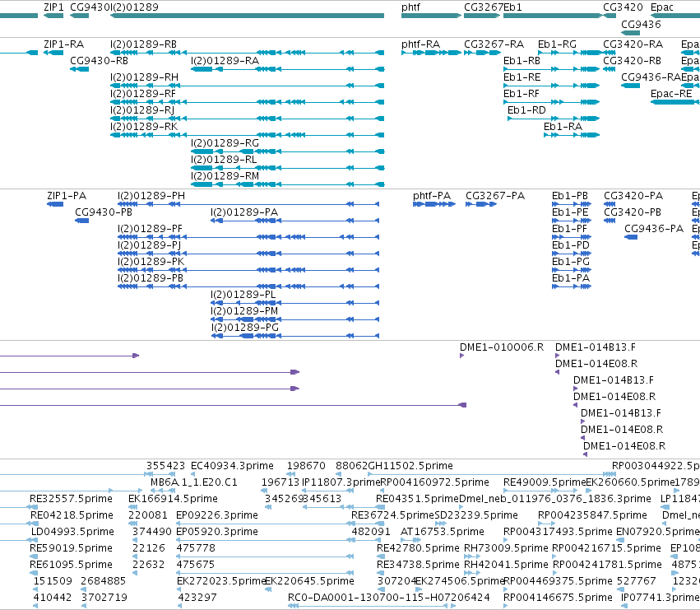Select the Eb1-RB transcript label
This screenshot has height=610, width=700.
(522, 61)
